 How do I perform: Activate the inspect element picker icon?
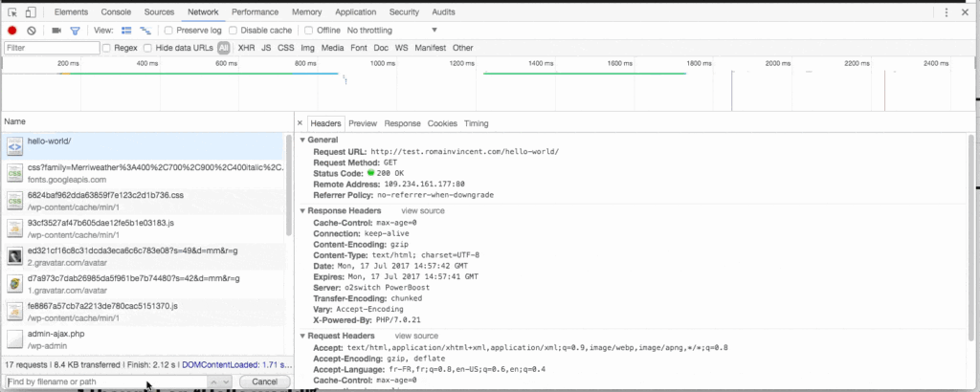(x=12, y=12)
